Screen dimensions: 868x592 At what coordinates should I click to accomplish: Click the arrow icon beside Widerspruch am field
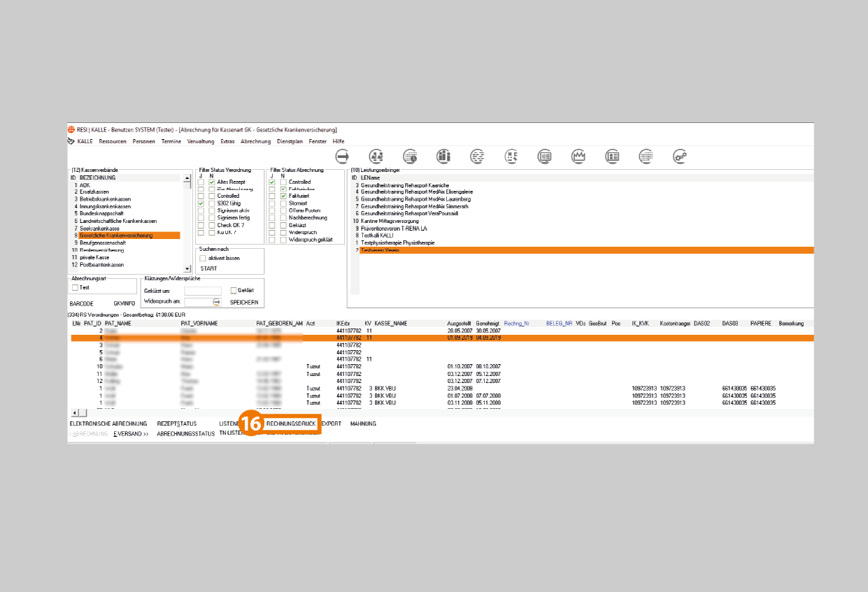pyautogui.click(x=216, y=302)
